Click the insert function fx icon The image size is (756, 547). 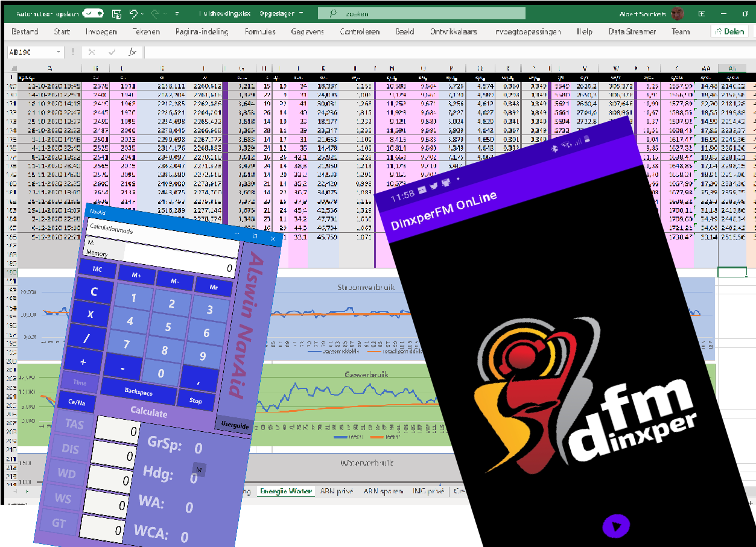coord(132,52)
